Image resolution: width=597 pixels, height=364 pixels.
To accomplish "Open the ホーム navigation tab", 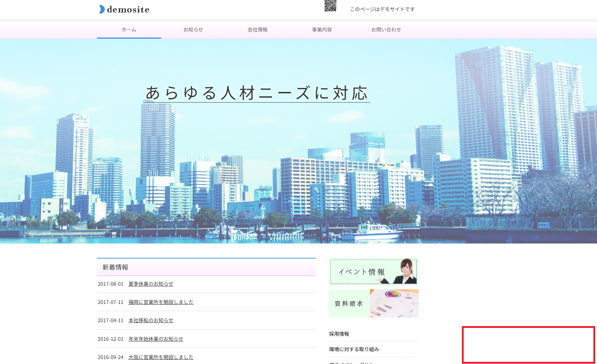I will pos(129,30).
